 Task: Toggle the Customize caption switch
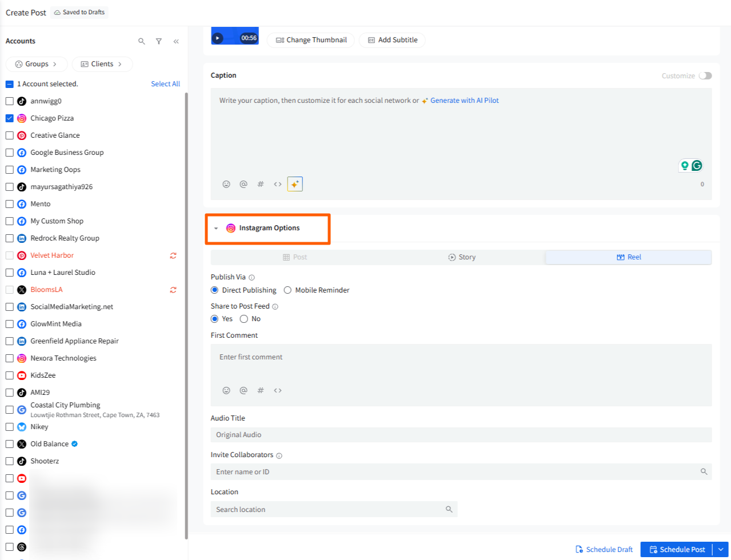tap(705, 75)
